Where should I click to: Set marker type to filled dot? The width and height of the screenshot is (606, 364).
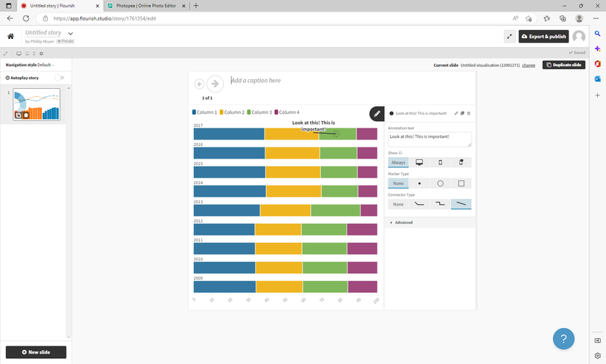tap(419, 183)
